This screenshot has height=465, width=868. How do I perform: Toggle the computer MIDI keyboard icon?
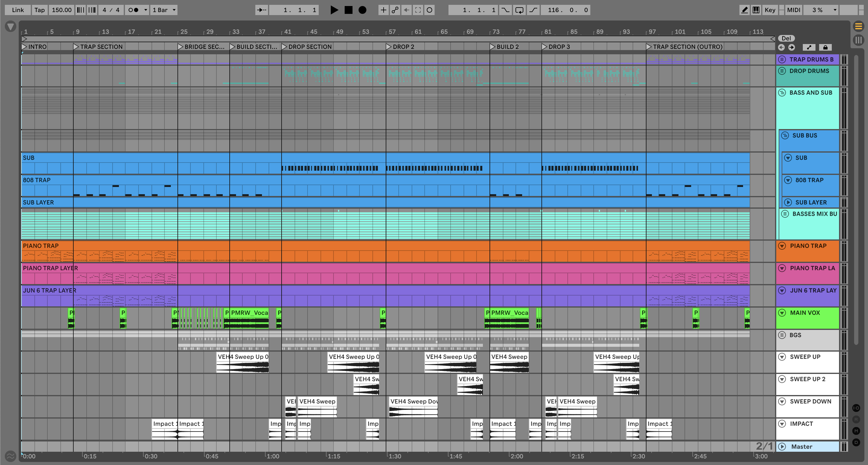[x=756, y=10]
